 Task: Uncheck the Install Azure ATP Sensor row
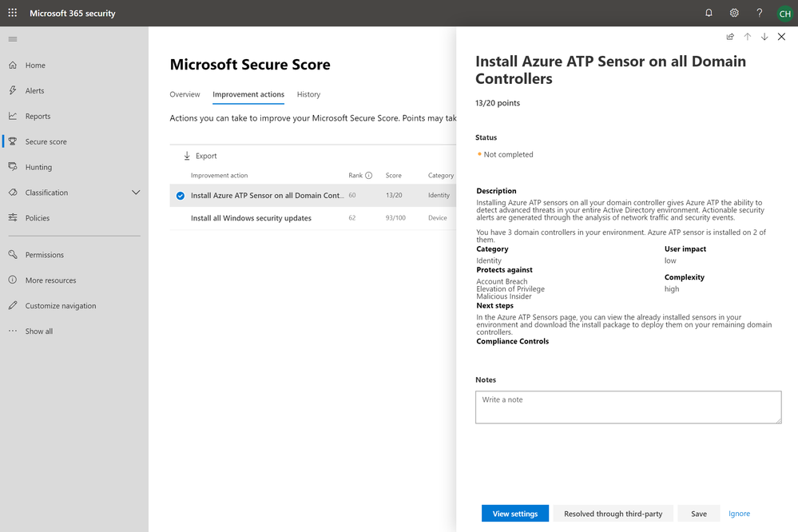(180, 195)
